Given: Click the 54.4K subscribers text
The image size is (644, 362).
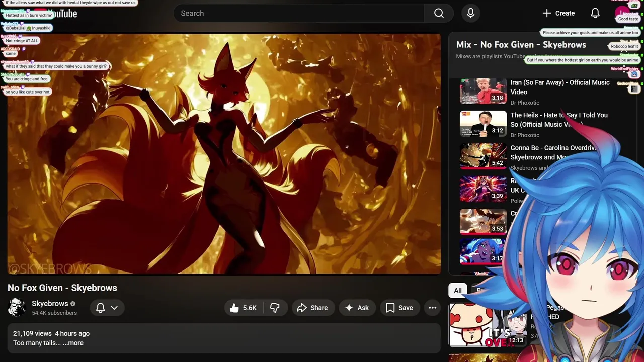Looking at the screenshot, I should (x=54, y=313).
